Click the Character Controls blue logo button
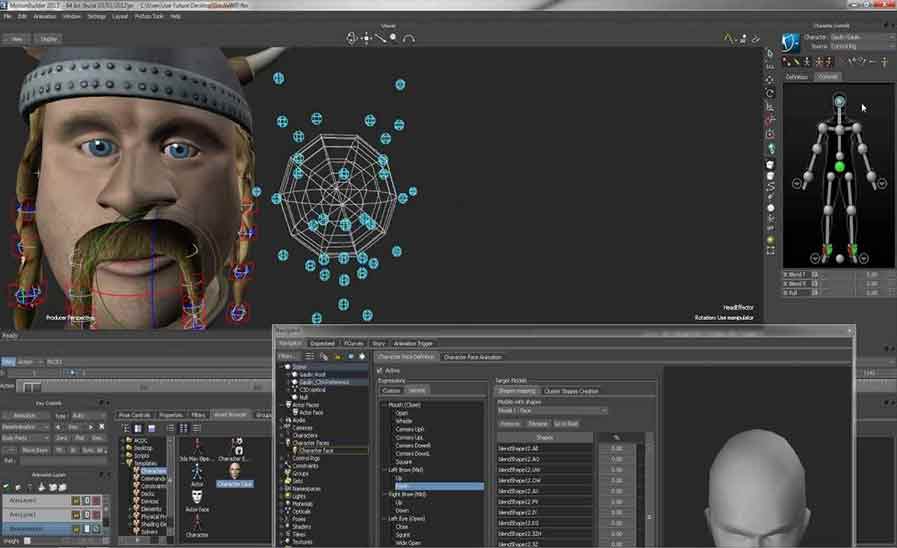The height and width of the screenshot is (548, 897). point(791,42)
